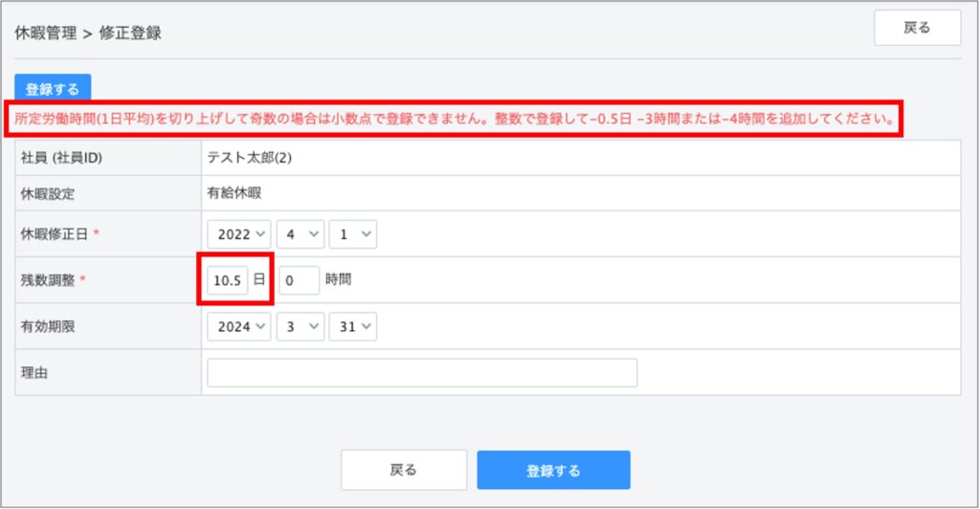Viewport: 980px width, 509px height.
Task: Click the 残数調整 hours field containing 0
Action: 299,280
